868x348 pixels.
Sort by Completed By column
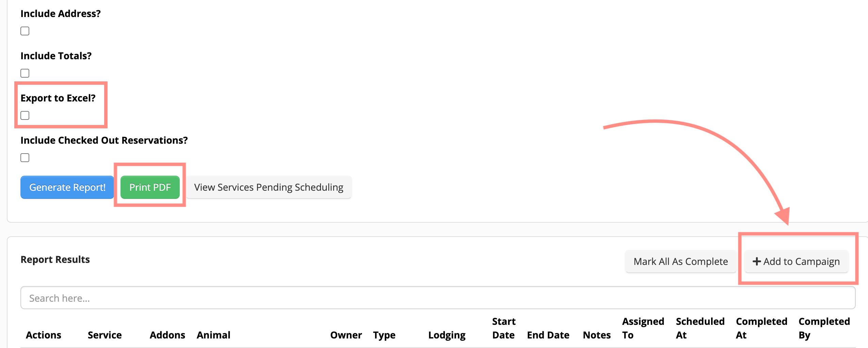pyautogui.click(x=824, y=328)
